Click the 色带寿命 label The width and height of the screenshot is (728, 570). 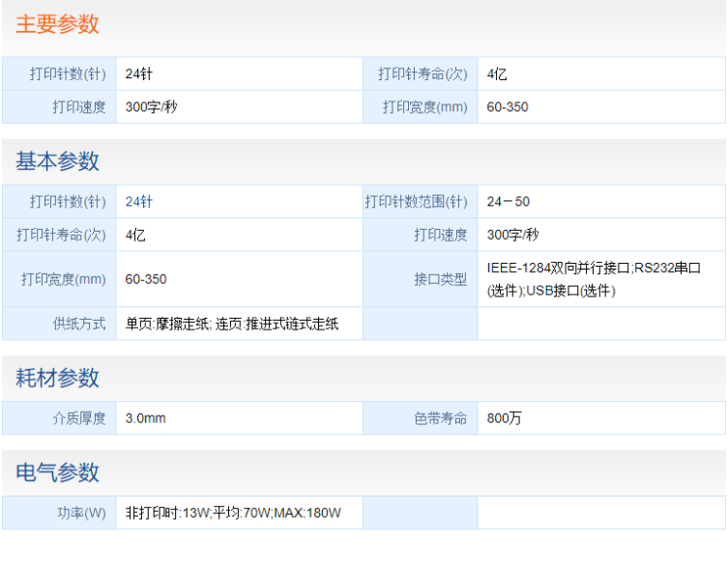(x=441, y=418)
